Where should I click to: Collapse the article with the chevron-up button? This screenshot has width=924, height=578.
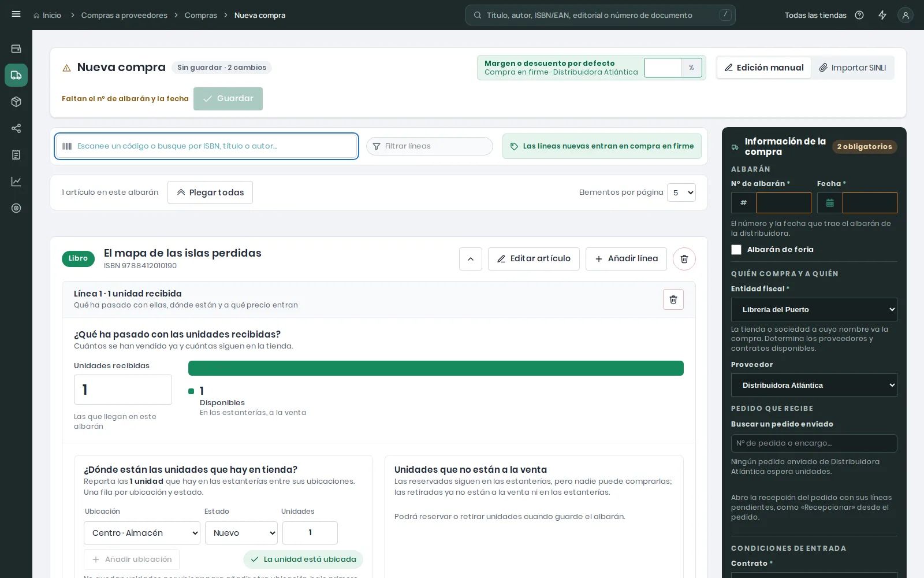click(x=471, y=259)
